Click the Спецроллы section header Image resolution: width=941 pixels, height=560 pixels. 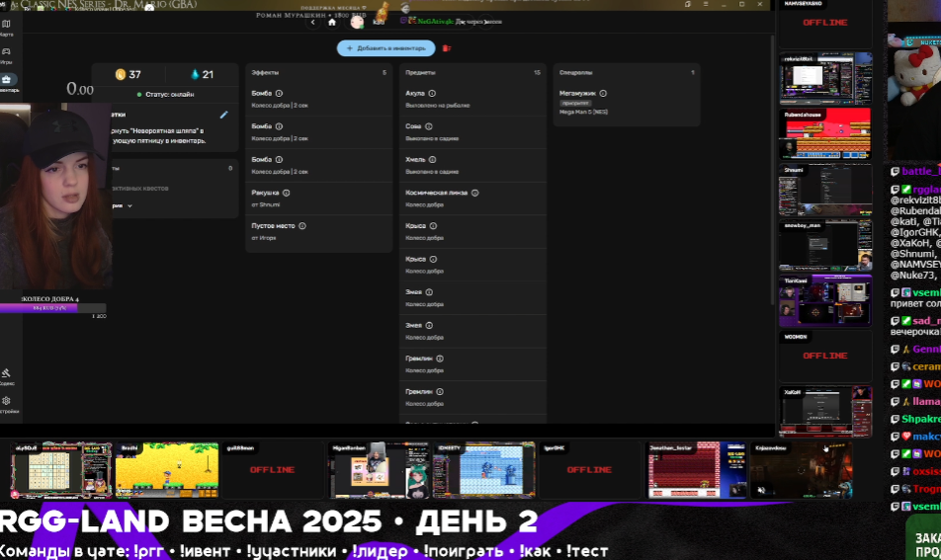tap(575, 72)
